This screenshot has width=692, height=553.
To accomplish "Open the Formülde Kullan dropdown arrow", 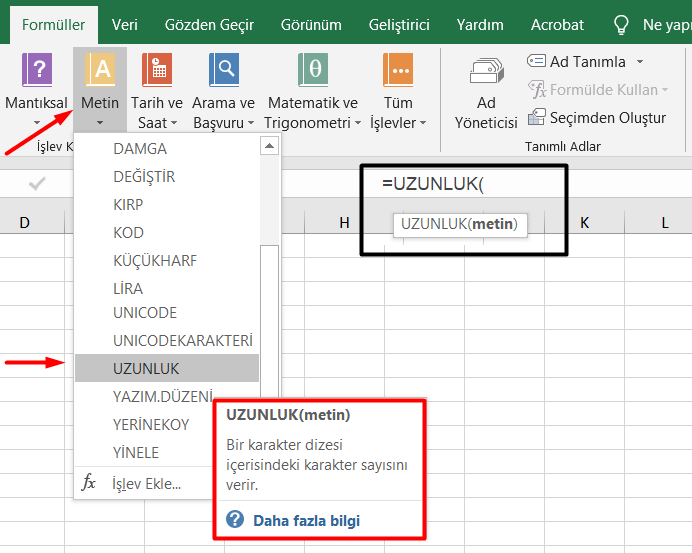I will click(x=665, y=90).
